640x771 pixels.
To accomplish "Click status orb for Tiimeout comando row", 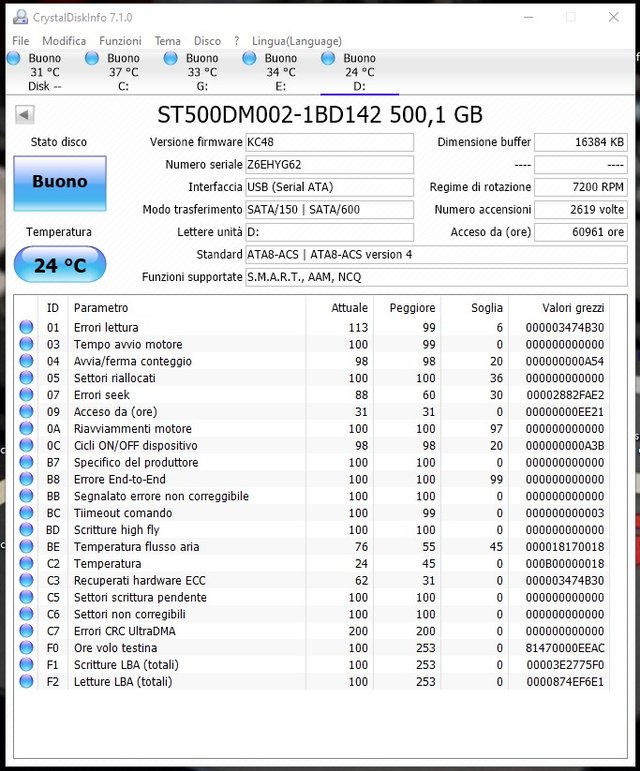I will 26,513.
